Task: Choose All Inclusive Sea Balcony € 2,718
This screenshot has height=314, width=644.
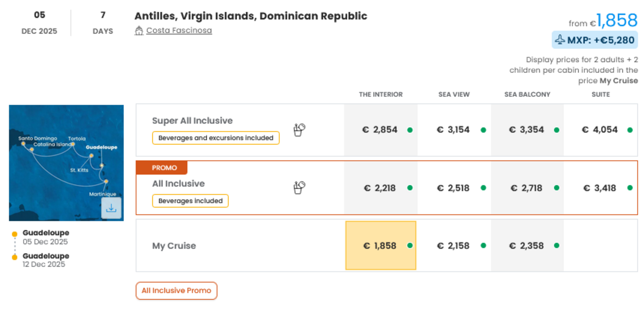Action: [x=527, y=188]
